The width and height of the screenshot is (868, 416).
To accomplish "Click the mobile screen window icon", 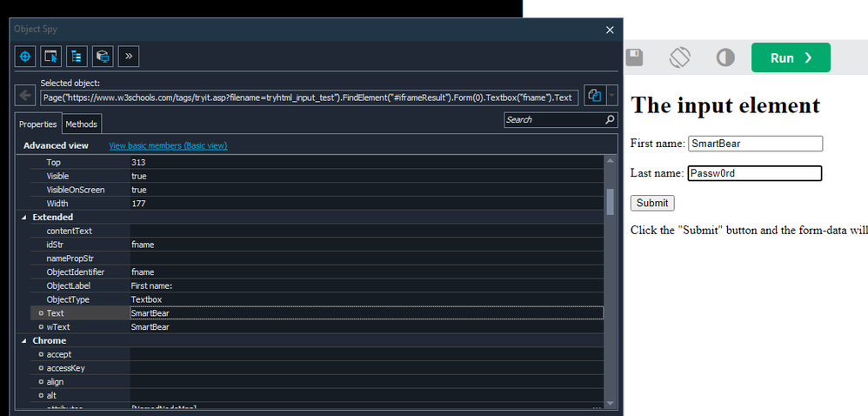I will pos(103,56).
